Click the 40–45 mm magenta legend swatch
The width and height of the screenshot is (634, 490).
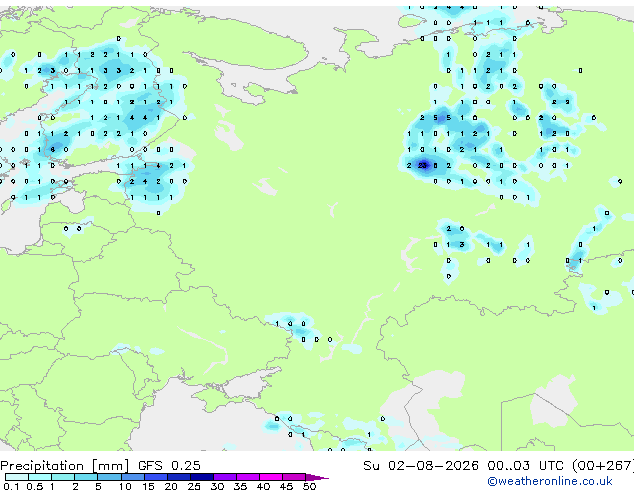271,477
